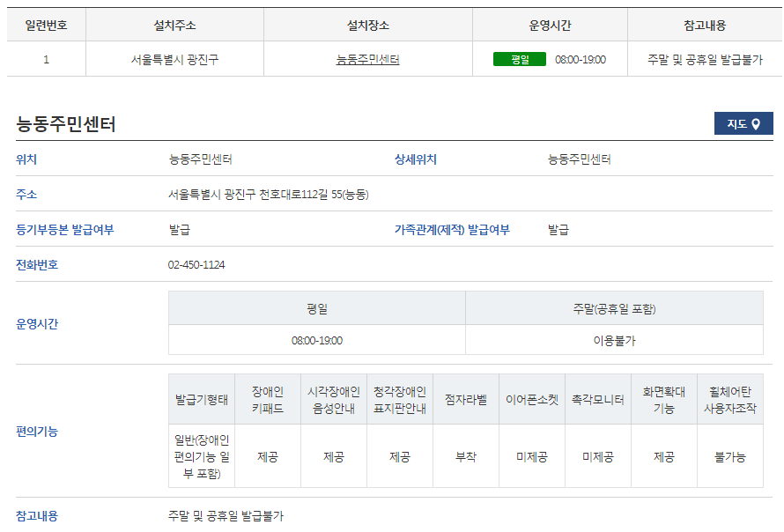Open the underlined 능동주민센터 link
Screen dimensions: 784x532
[x=367, y=60]
